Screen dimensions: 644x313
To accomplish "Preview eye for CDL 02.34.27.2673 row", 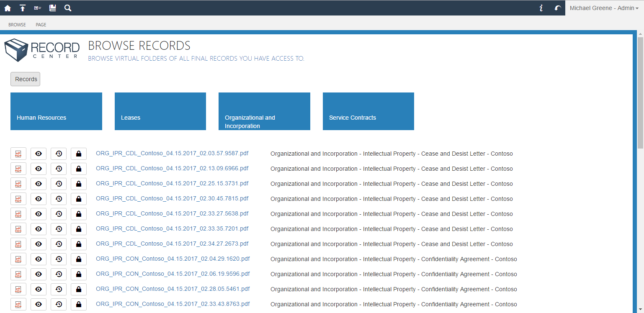I will tap(39, 244).
